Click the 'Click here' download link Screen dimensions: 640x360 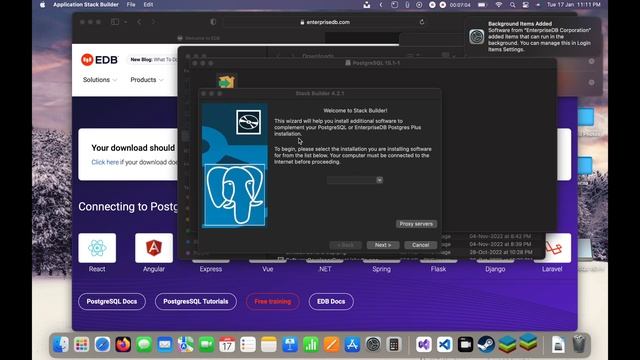pyautogui.click(x=105, y=162)
